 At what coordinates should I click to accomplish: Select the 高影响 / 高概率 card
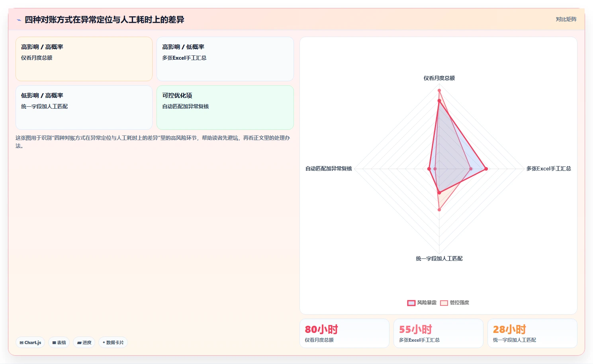(84, 59)
